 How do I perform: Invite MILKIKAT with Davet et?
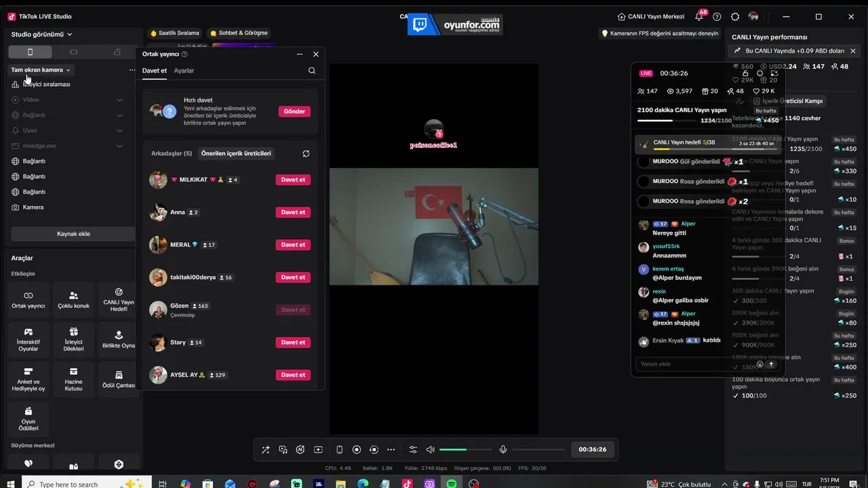click(293, 180)
